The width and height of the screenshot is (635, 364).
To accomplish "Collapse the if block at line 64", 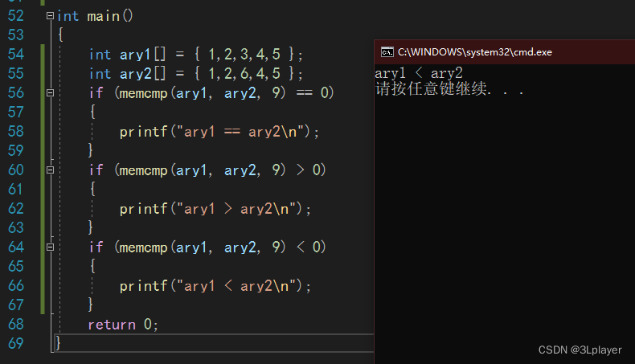I will (x=50, y=247).
